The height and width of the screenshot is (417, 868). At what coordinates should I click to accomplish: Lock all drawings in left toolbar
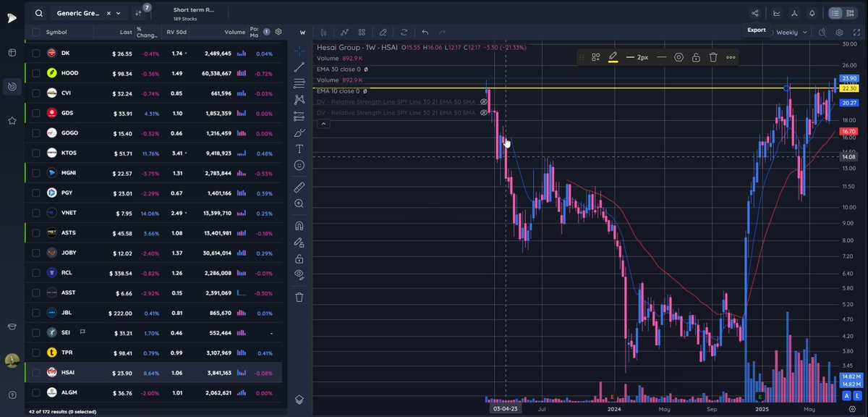(x=299, y=258)
